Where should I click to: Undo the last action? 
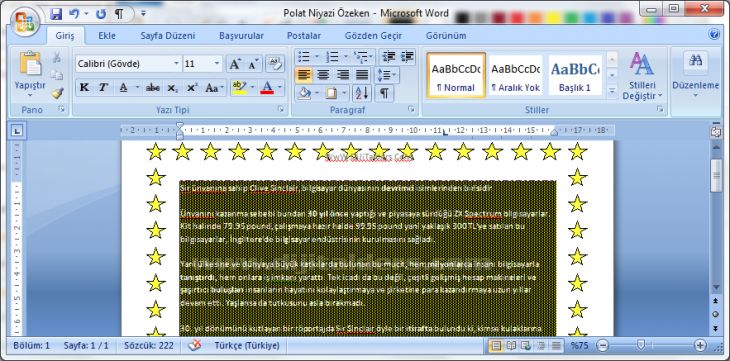pos(74,14)
